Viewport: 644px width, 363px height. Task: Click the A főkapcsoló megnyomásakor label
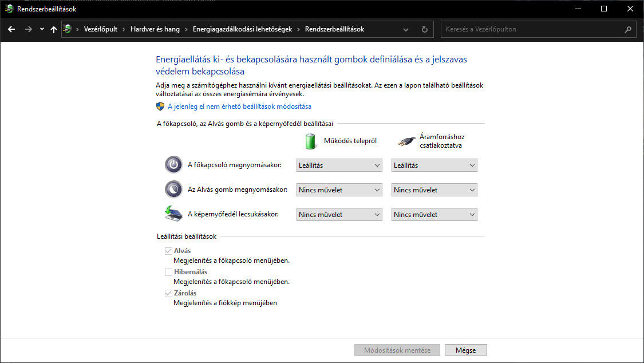[235, 165]
